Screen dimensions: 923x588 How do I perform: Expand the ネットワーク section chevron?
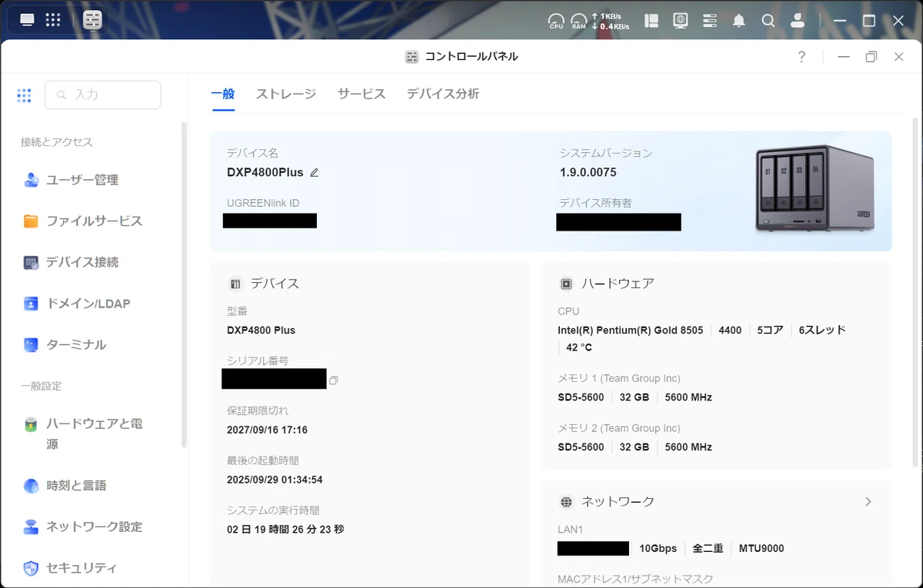point(868,501)
